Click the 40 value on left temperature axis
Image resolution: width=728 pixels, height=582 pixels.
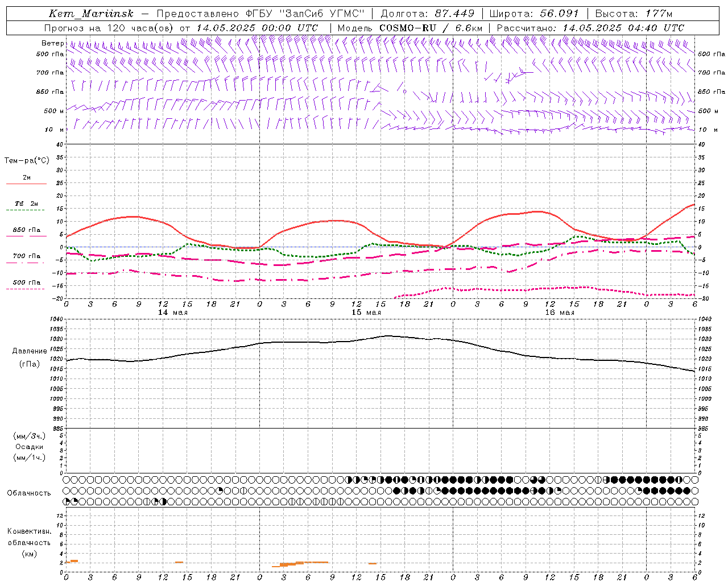point(60,144)
